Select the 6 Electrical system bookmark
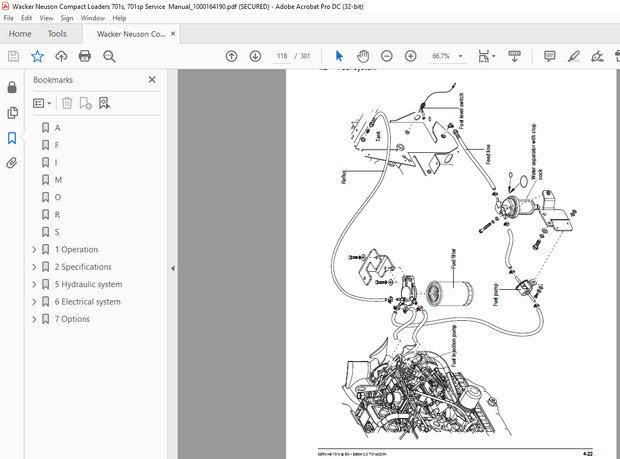The image size is (620, 459). (87, 302)
